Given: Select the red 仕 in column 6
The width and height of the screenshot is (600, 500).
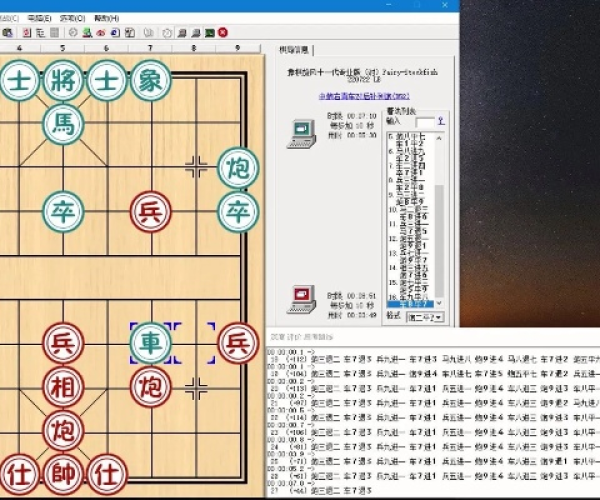Looking at the screenshot, I should (107, 474).
